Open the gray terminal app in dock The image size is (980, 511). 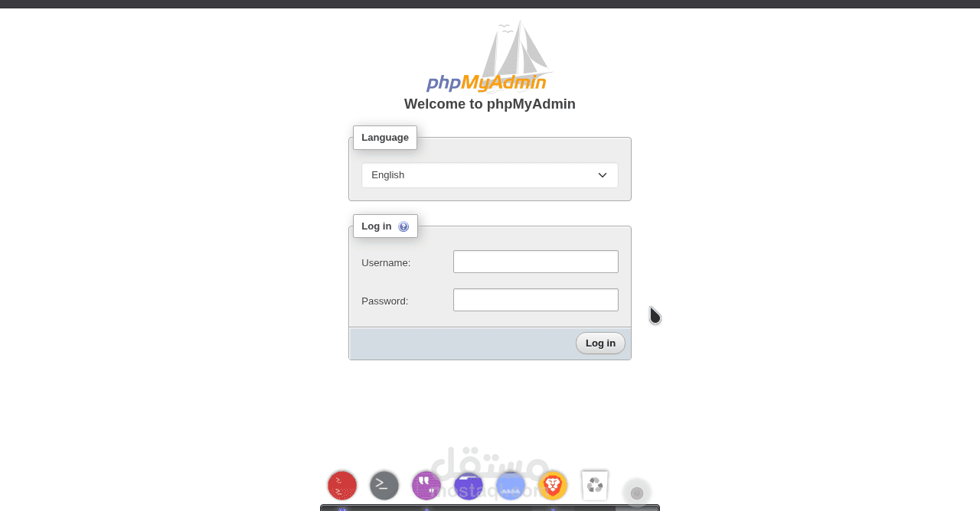pos(384,485)
